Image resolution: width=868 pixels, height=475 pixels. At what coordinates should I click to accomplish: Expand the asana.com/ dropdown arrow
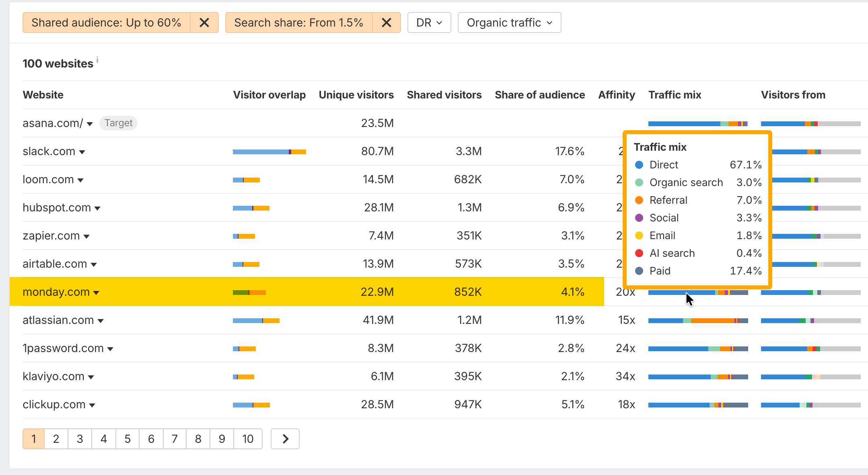90,124
